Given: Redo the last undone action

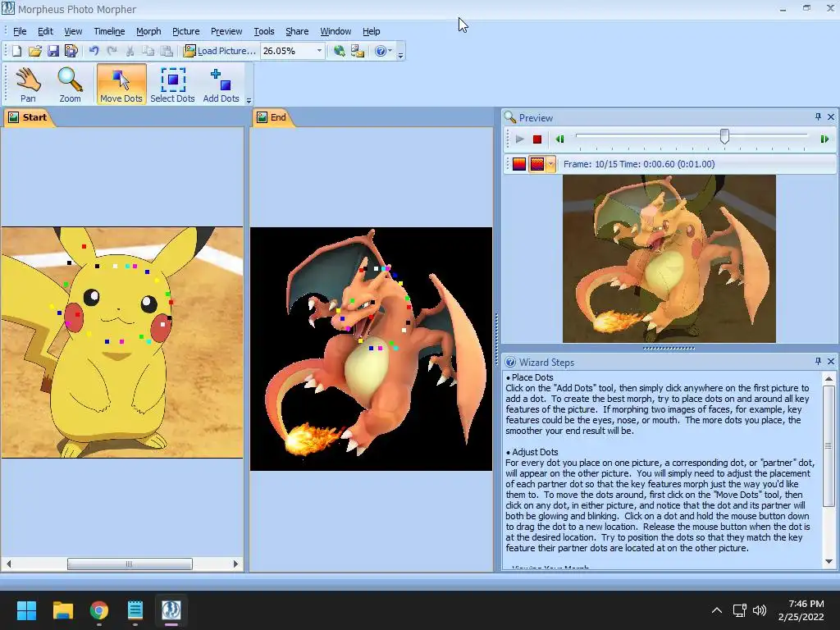Looking at the screenshot, I should click(x=112, y=51).
